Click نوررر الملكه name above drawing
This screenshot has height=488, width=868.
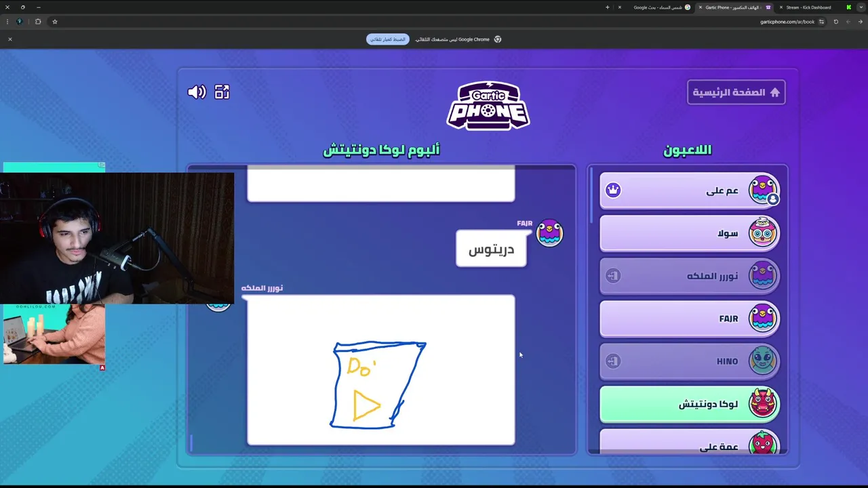pos(262,288)
